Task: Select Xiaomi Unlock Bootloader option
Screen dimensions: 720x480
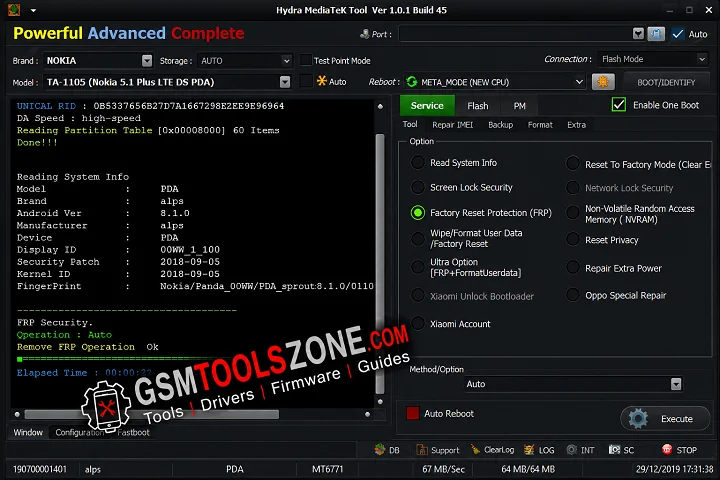Action: (417, 295)
